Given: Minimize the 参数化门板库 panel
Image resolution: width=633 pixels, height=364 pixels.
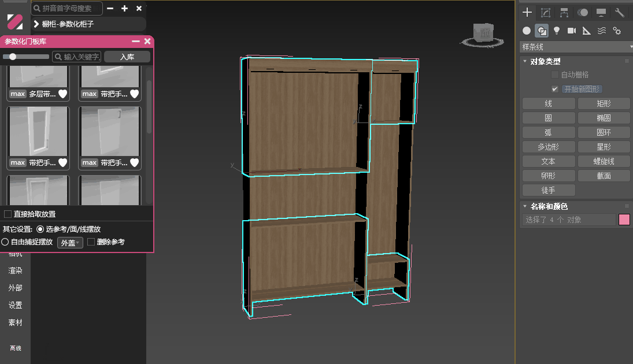Looking at the screenshot, I should click(x=136, y=41).
